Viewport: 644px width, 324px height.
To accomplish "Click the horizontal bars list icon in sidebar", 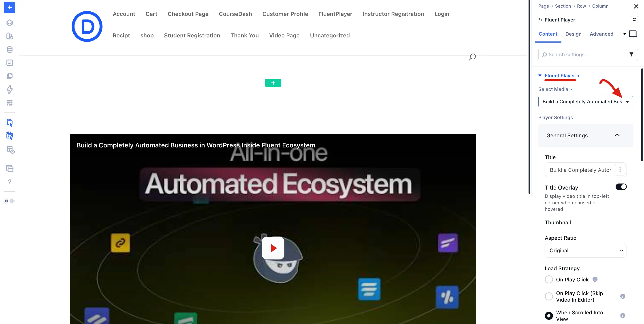I will [x=9, y=103].
